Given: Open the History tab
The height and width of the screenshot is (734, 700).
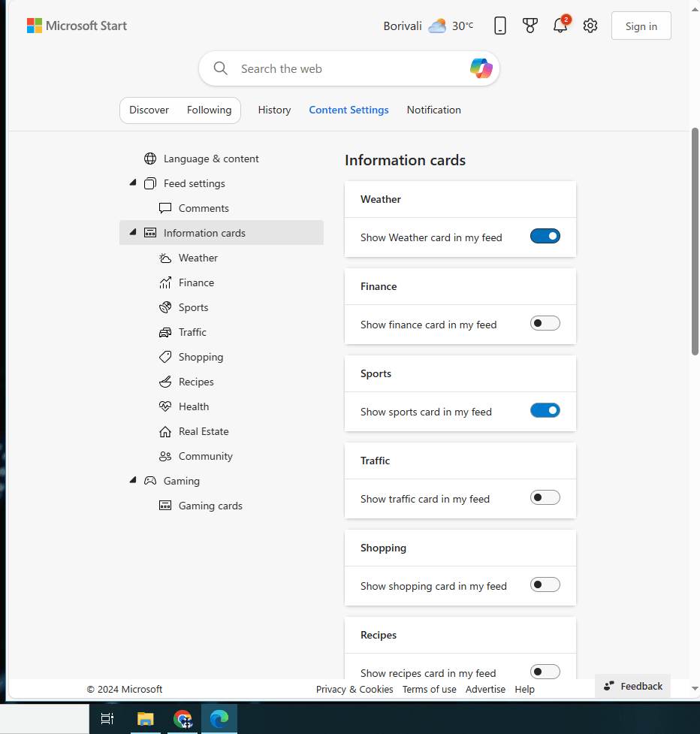Looking at the screenshot, I should tap(274, 110).
